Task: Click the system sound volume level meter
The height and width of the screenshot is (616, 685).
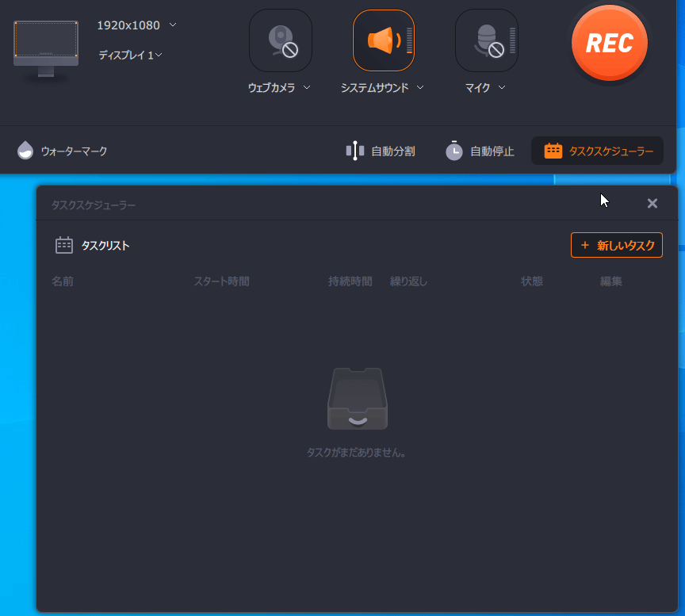Action: pos(409,40)
